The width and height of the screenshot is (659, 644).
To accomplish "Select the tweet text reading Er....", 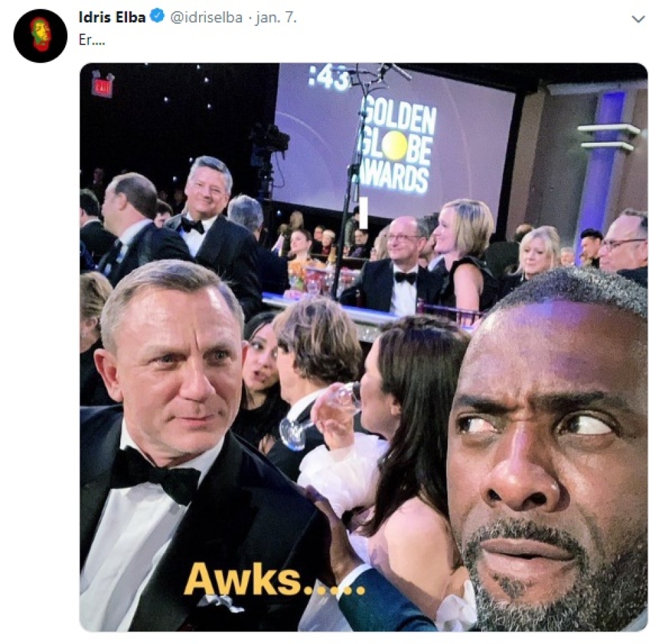I will click(92, 40).
